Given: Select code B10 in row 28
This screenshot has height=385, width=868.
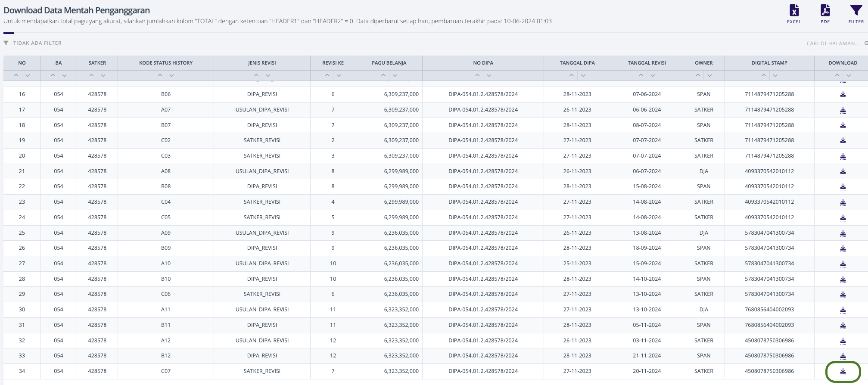Looking at the screenshot, I should click(166, 279).
